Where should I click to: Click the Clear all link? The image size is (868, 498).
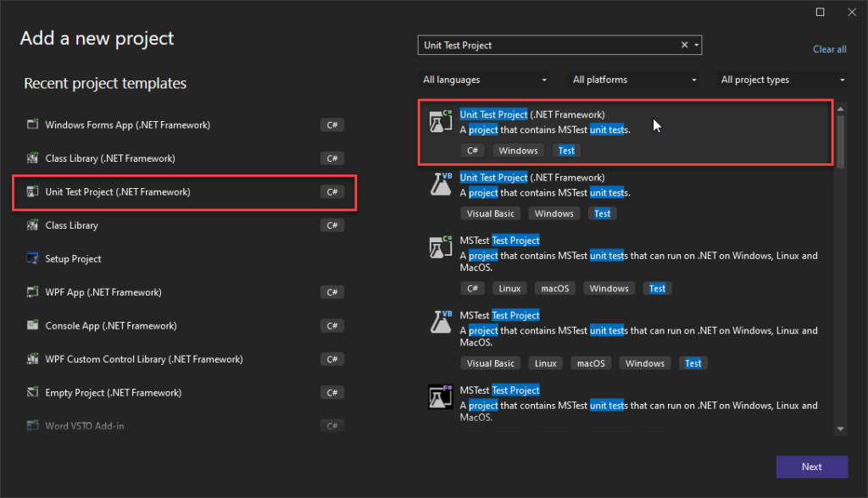(829, 49)
